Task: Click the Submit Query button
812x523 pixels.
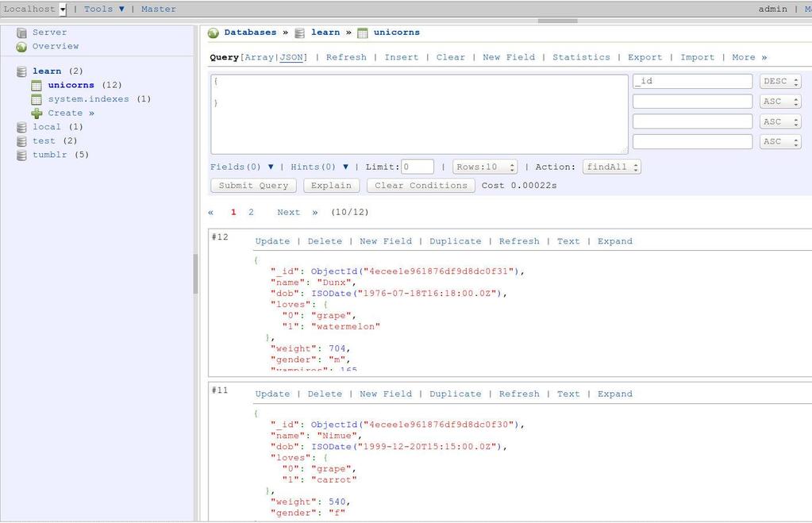Action: pos(253,186)
